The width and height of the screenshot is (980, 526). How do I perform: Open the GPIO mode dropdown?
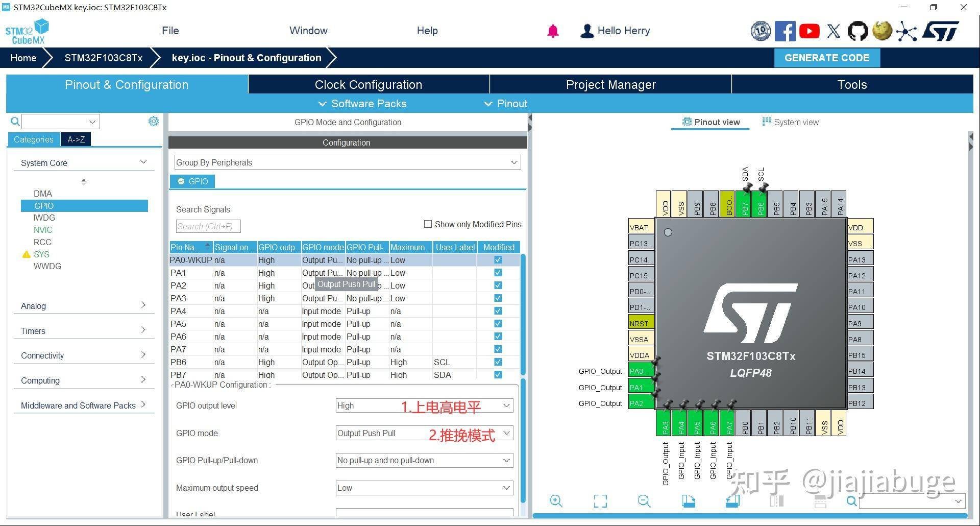click(424, 433)
